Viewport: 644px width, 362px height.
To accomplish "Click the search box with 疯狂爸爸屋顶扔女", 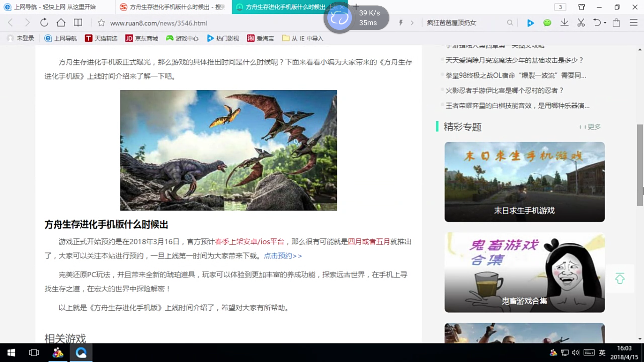I will [465, 23].
